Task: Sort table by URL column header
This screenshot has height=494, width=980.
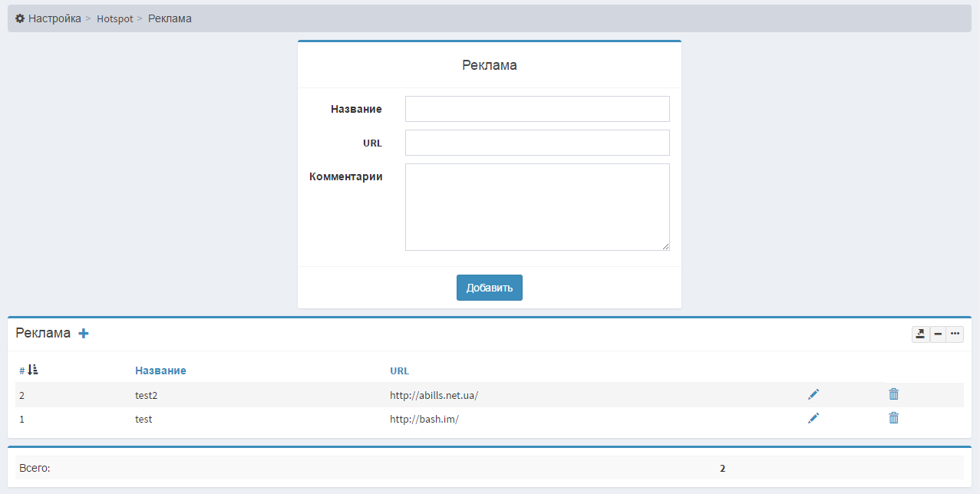Action: point(399,370)
